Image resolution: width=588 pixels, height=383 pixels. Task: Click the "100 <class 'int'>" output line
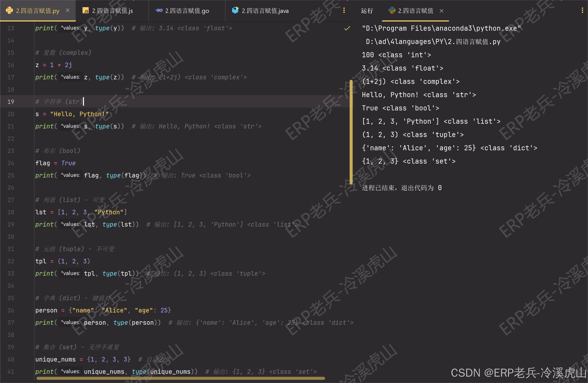point(396,55)
